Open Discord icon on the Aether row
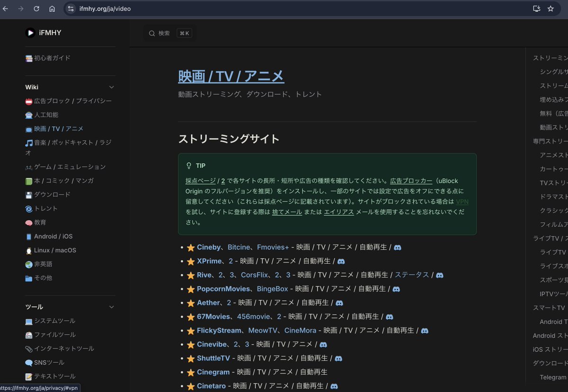The width and height of the screenshot is (568, 392). tap(339, 303)
